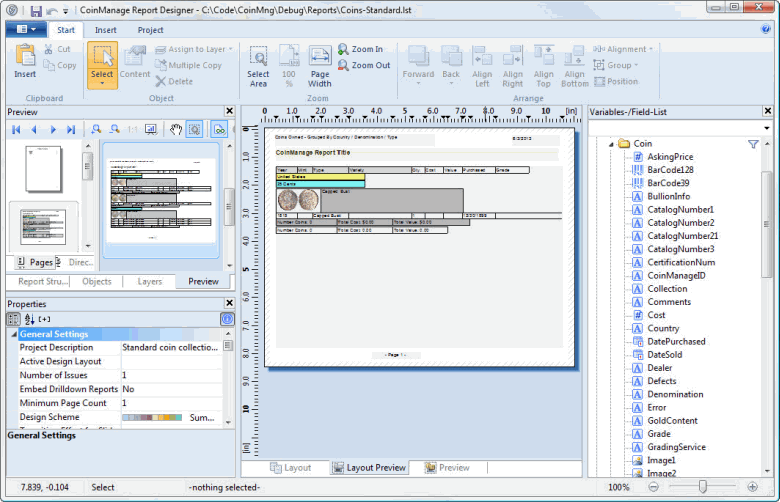The height and width of the screenshot is (502, 780).
Task: Collapse the General Settings category
Action: coord(14,334)
